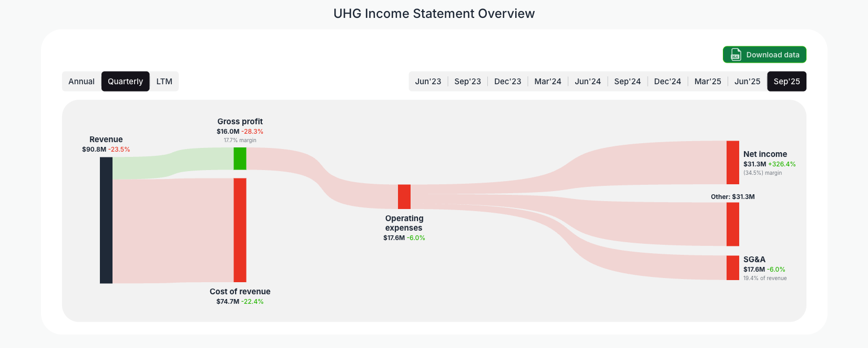The image size is (868, 348).
Task: Select the green Gross profit bar
Action: 240,158
